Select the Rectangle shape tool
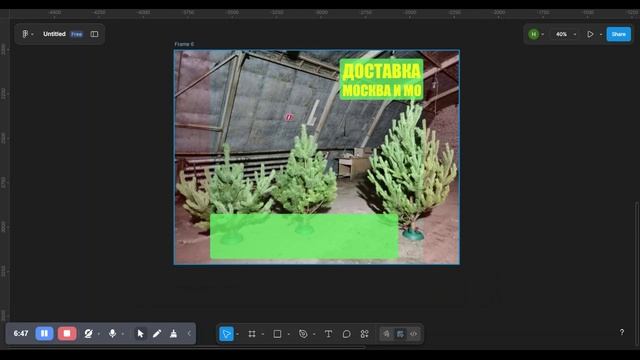The height and width of the screenshot is (360, 640). [x=277, y=334]
